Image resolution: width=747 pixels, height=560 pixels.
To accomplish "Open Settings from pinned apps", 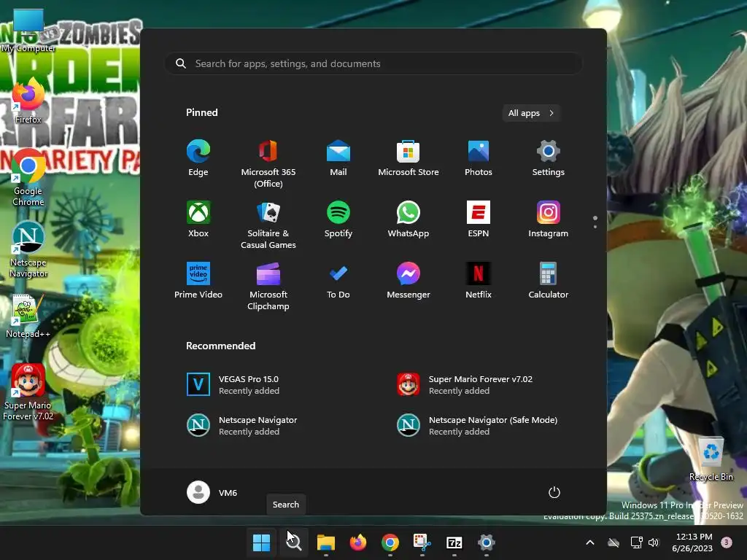I will point(549,158).
